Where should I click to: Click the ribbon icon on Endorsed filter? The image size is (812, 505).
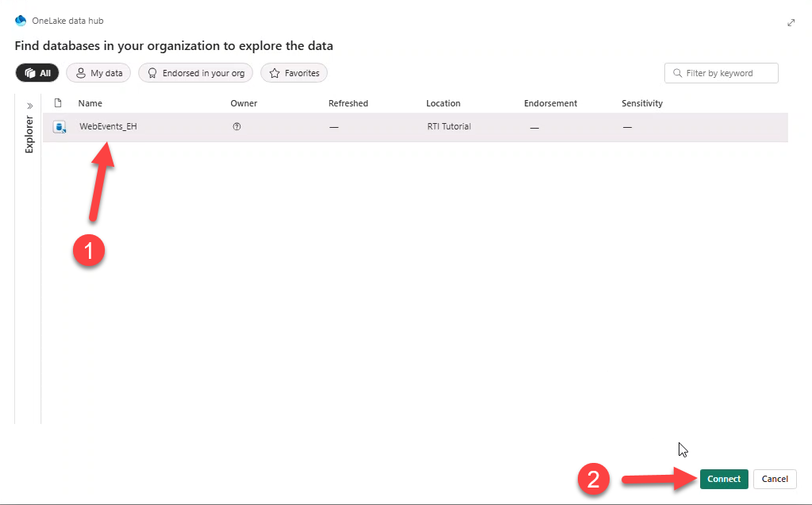[152, 73]
